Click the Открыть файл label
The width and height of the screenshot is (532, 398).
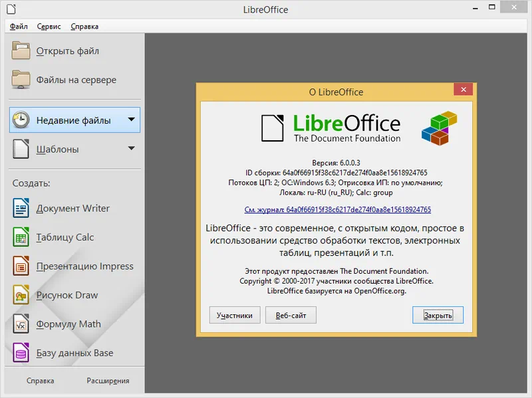68,51
